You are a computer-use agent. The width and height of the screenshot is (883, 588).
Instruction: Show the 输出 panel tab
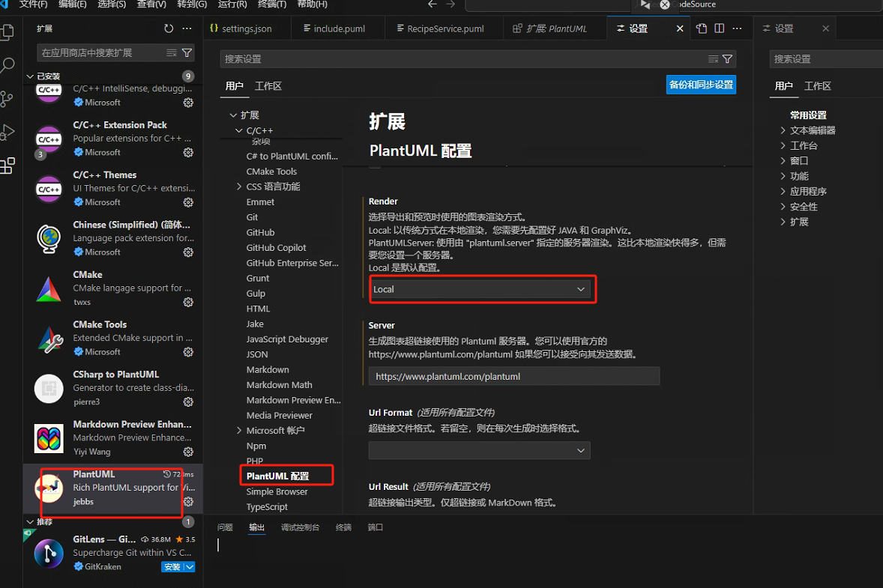257,527
